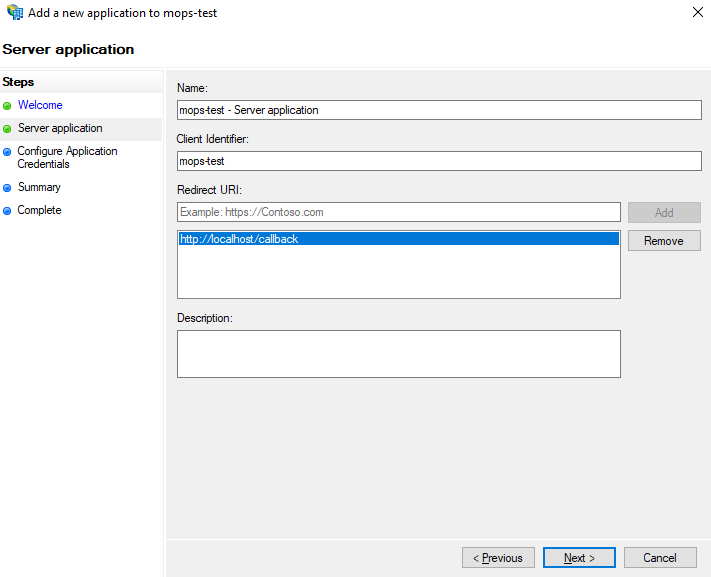Go to Configure Application Credentials step
The image size is (711, 577).
point(67,157)
